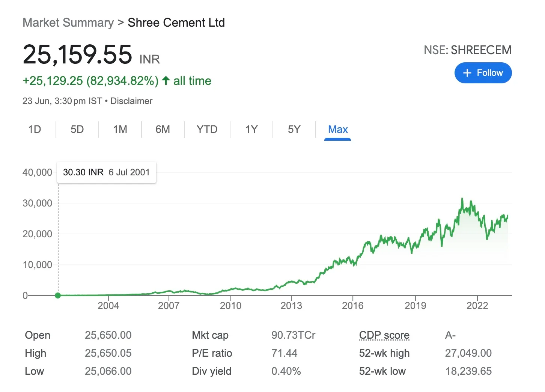545x392 pixels.
Task: Click the 2019 x-axis label
Action: pyautogui.click(x=415, y=306)
